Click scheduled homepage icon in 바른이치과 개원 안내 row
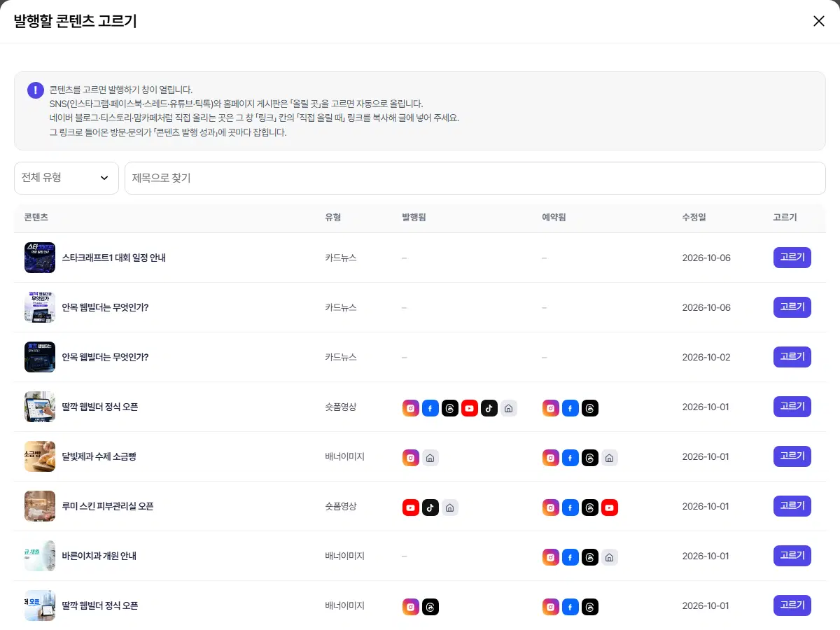Image resolution: width=840 pixels, height=630 pixels. [x=610, y=557]
